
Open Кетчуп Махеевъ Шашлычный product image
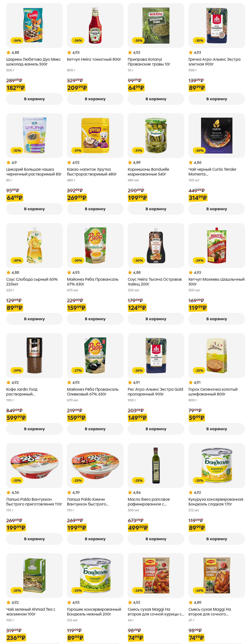click(217, 245)
